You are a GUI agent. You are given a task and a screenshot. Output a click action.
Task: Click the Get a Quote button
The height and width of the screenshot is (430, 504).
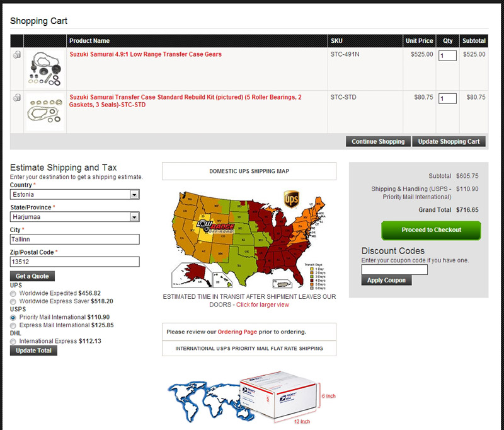tap(32, 276)
